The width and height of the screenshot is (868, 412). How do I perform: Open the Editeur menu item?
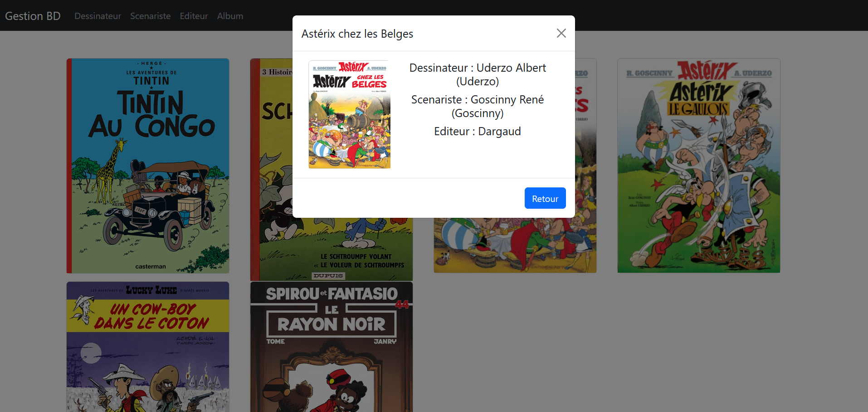(x=194, y=16)
